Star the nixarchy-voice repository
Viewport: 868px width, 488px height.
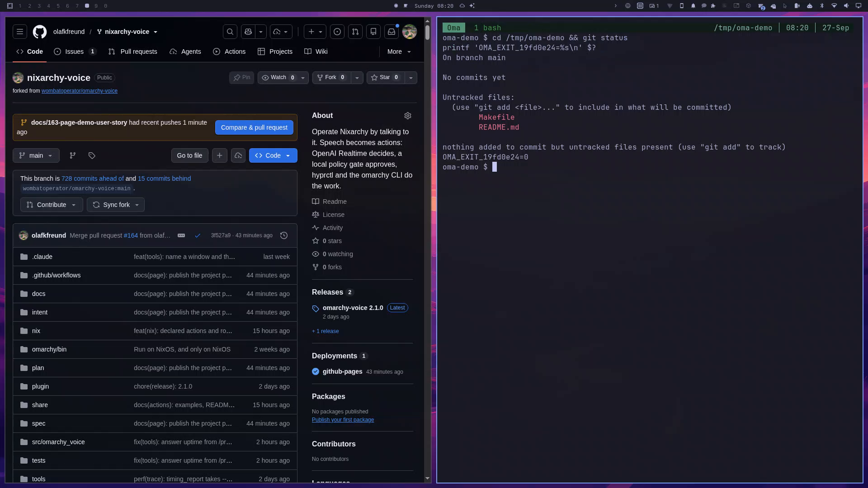385,78
